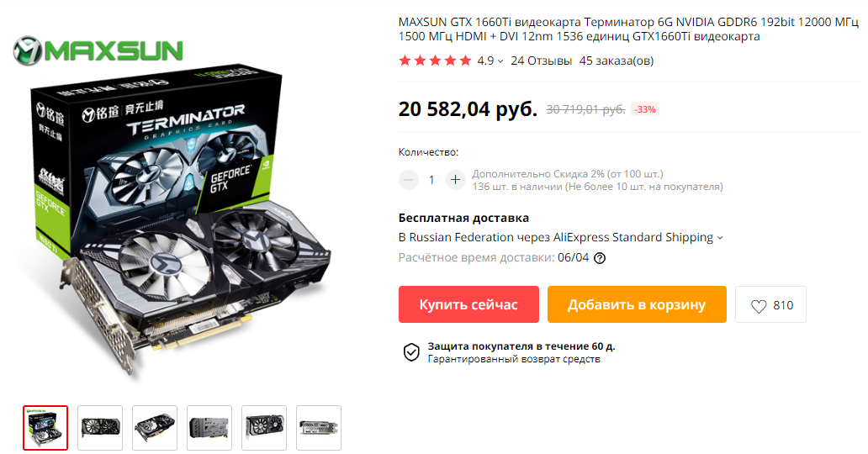The image size is (868, 454).
Task: Select the fourth thumbnail, card backplate view
Action: click(x=209, y=428)
